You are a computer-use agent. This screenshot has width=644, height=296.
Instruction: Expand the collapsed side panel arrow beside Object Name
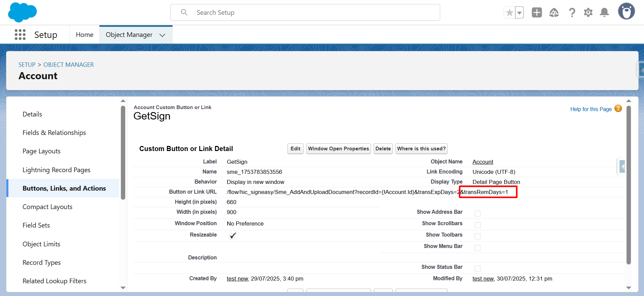[x=622, y=166]
